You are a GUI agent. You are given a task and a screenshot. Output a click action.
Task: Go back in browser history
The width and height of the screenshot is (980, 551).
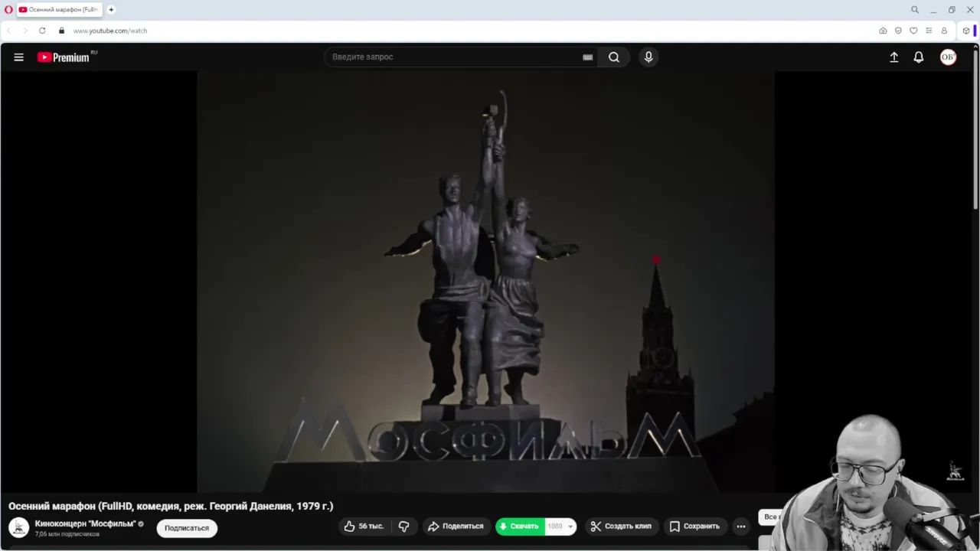point(9,31)
